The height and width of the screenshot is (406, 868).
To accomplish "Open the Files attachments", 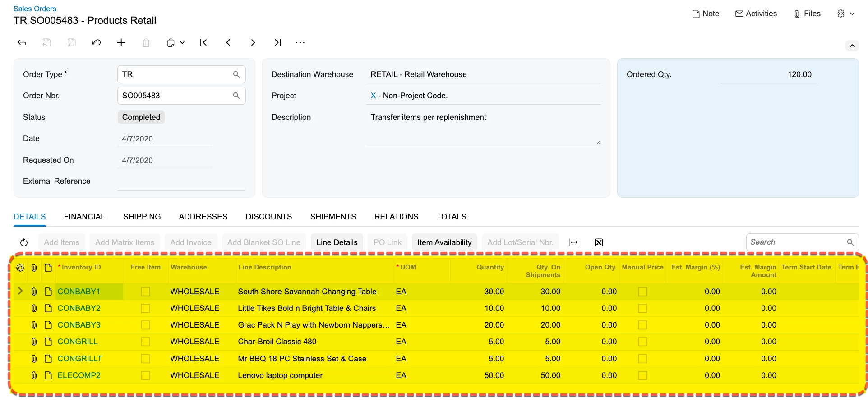I will point(807,14).
